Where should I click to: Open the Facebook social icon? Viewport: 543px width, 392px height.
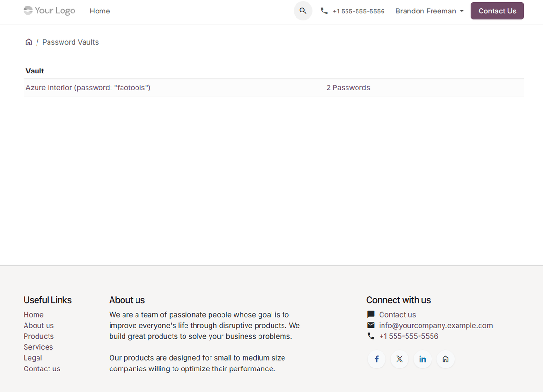click(376, 359)
